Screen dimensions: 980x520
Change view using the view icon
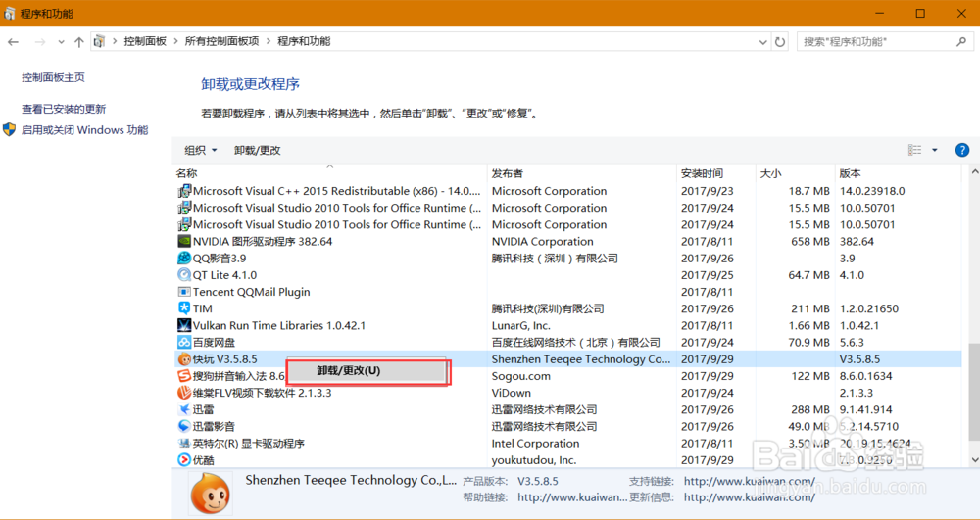[915, 150]
